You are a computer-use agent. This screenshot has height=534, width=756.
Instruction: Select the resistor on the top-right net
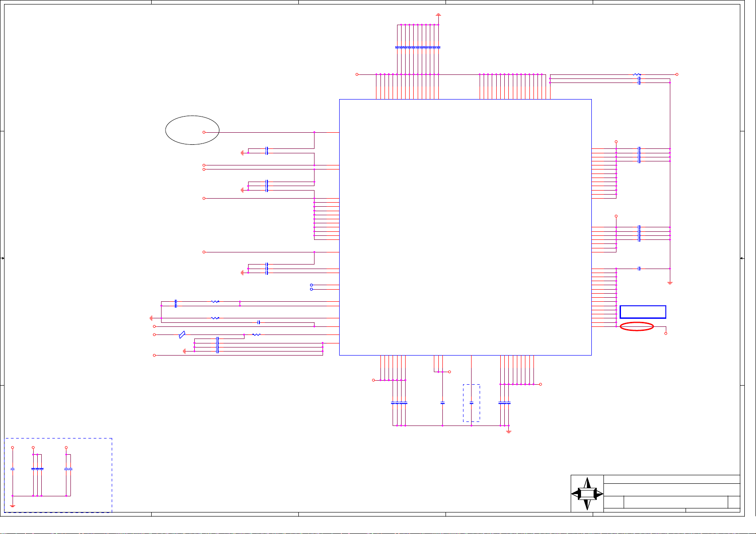pyautogui.click(x=637, y=74)
